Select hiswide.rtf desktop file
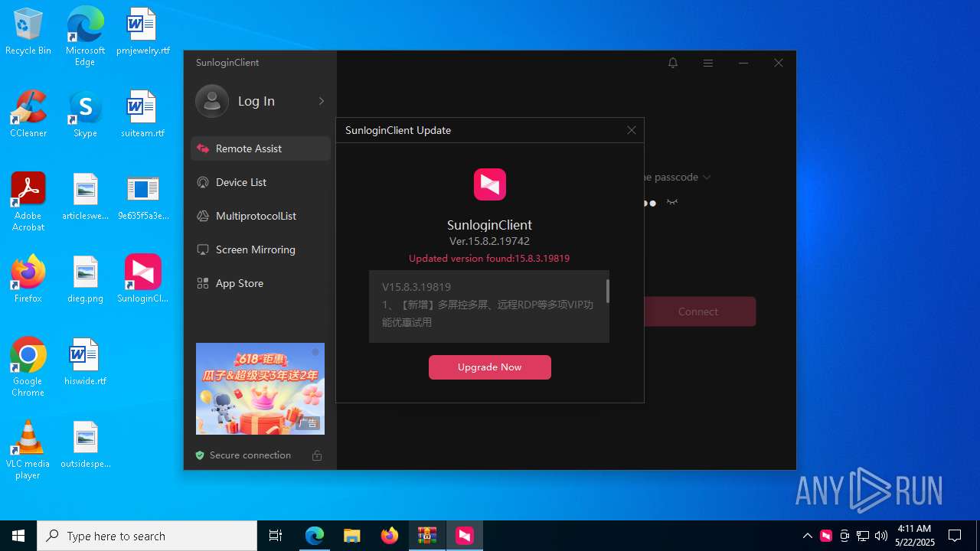980x551 pixels. [85, 363]
